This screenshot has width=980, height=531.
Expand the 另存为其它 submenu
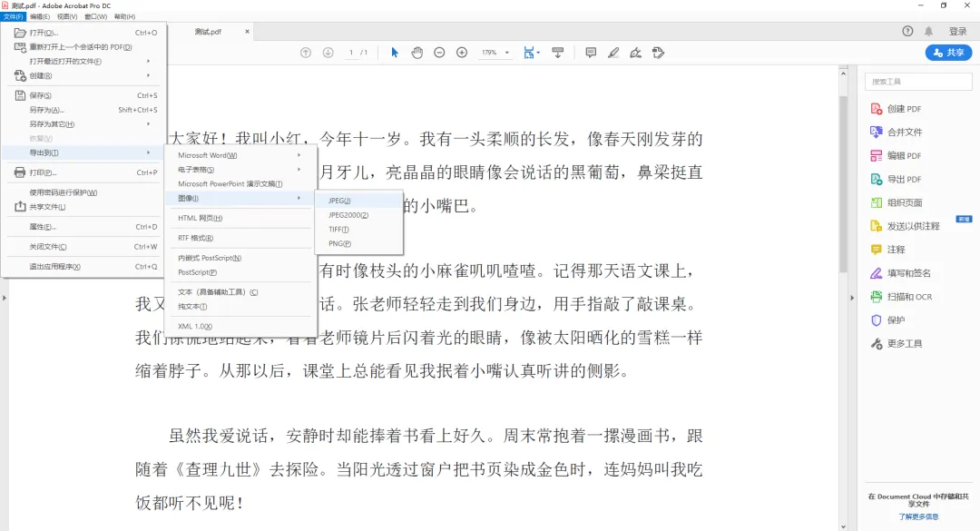pyautogui.click(x=148, y=123)
